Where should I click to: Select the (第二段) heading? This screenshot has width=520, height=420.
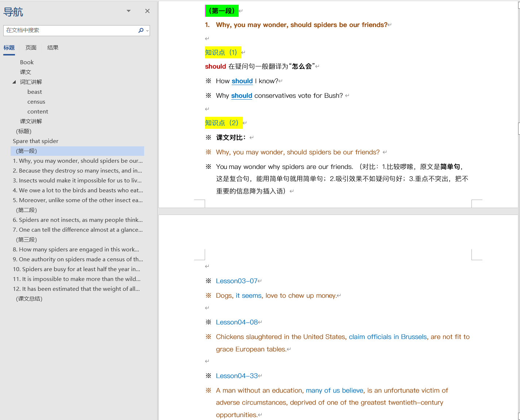pos(26,210)
